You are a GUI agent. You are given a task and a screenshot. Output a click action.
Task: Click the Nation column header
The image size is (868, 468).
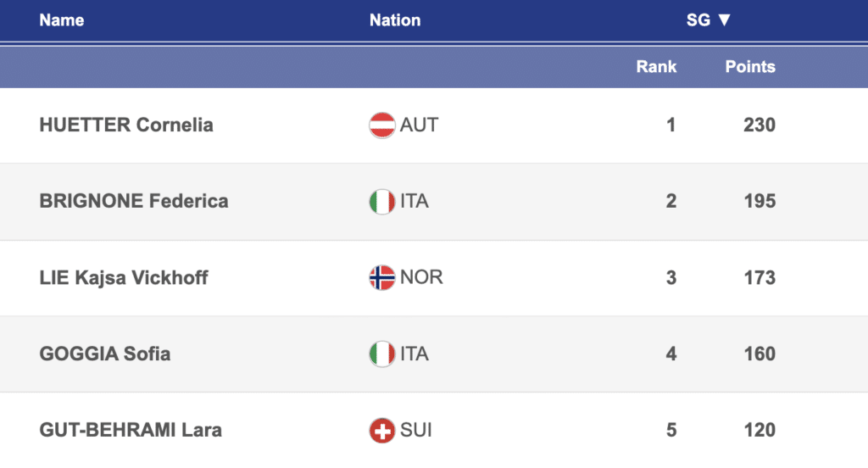click(395, 20)
